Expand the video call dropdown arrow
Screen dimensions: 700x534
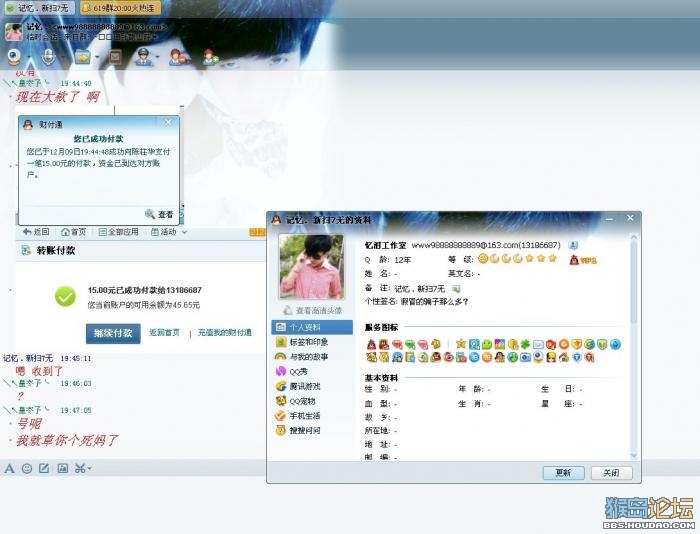click(29, 58)
